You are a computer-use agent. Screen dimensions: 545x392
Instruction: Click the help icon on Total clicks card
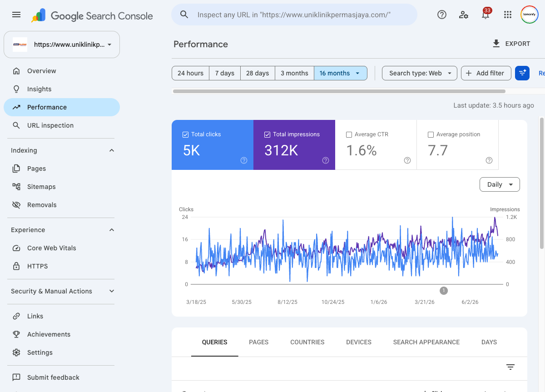[x=244, y=160]
